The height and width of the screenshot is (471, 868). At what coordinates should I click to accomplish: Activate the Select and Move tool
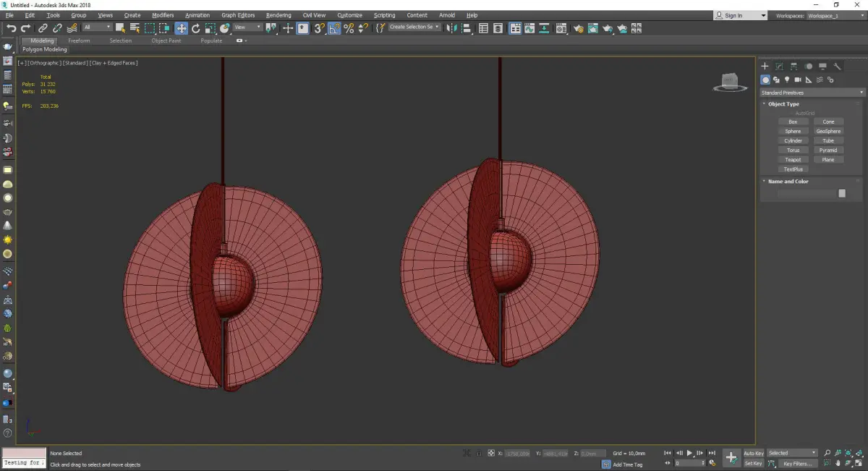tap(181, 28)
